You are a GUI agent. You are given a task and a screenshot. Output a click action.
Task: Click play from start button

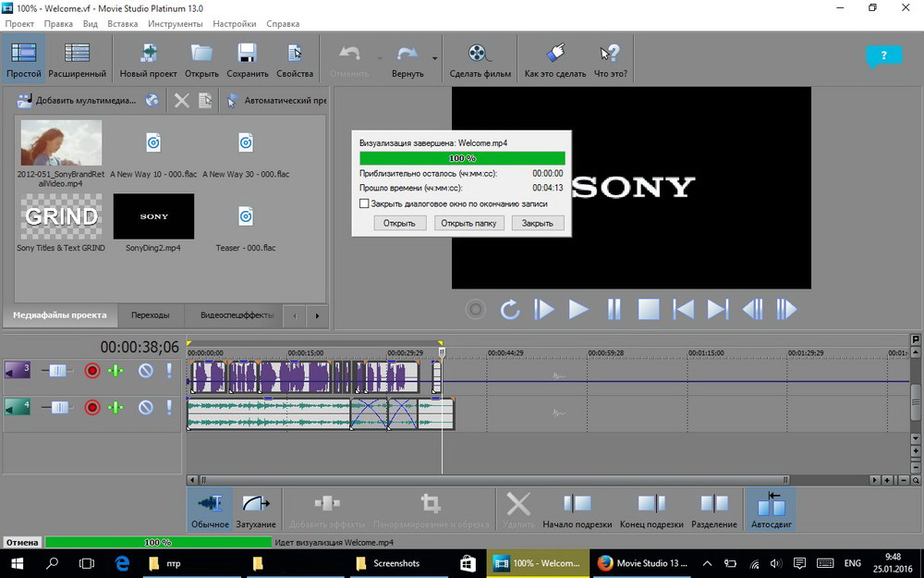pos(544,309)
